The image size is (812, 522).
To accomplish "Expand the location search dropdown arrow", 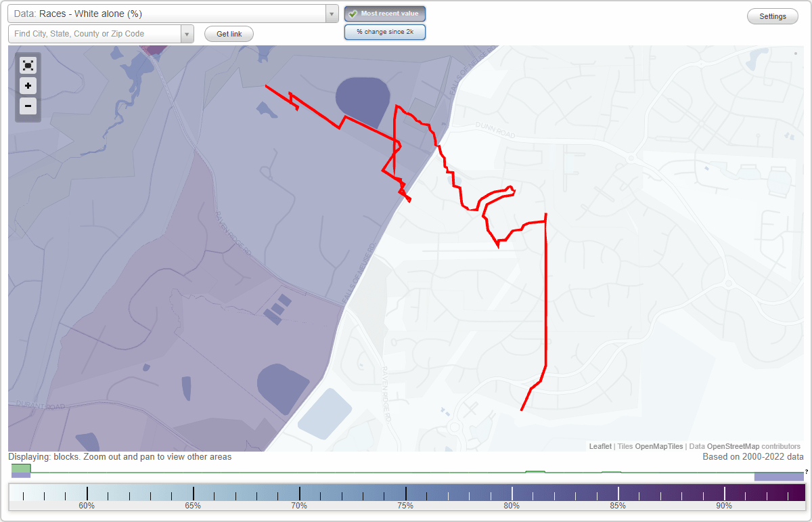I will [187, 34].
